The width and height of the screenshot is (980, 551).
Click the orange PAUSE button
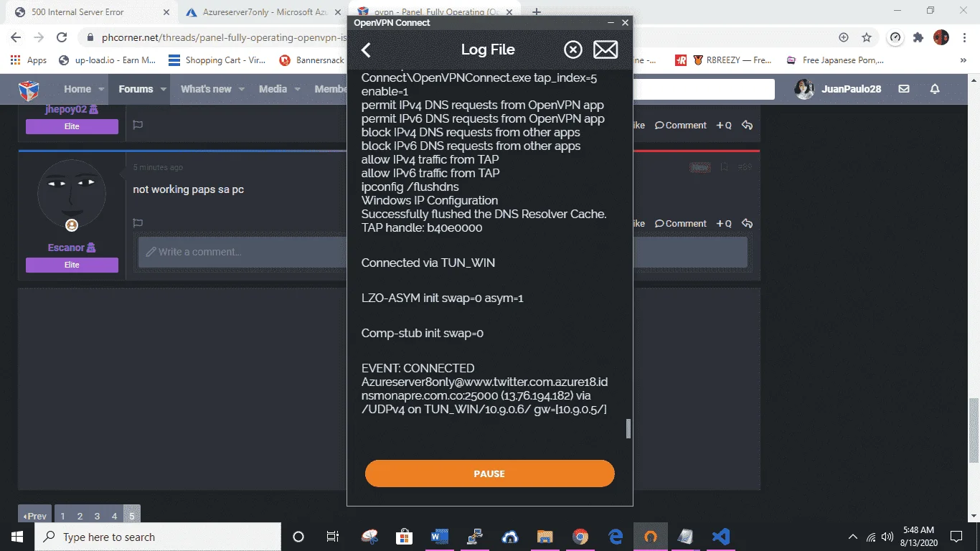click(x=490, y=474)
